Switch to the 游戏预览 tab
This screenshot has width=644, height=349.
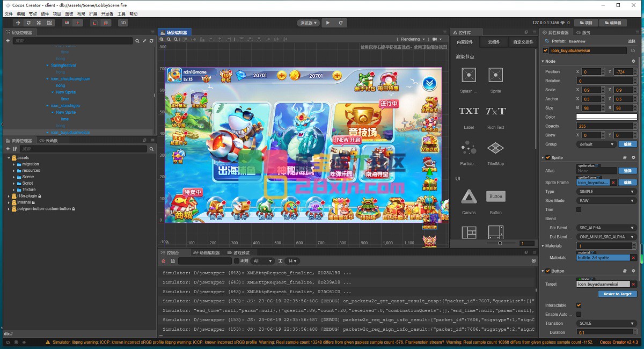(238, 253)
